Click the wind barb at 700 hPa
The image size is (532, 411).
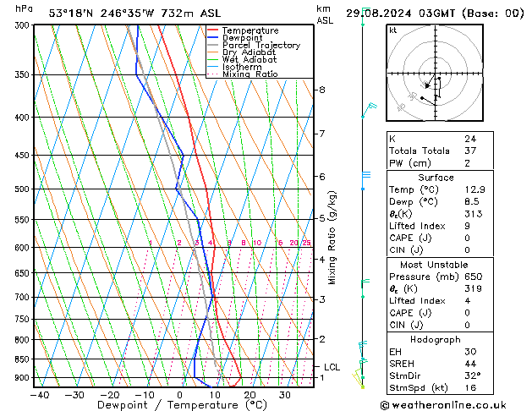coord(365,288)
